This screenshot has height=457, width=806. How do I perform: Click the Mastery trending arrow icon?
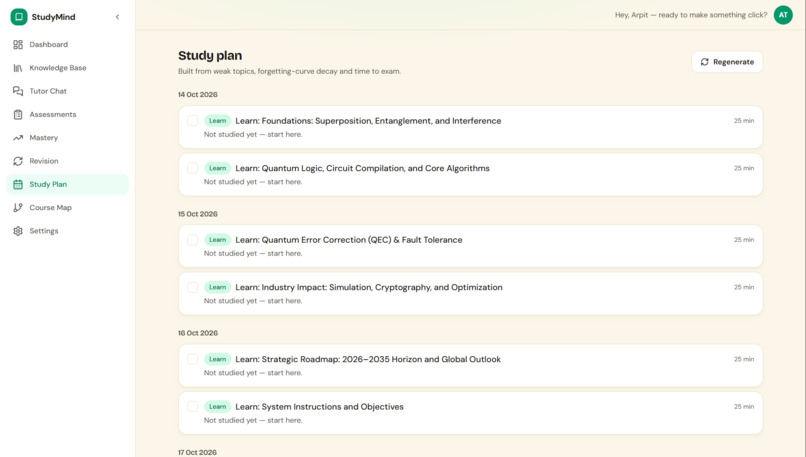click(18, 138)
